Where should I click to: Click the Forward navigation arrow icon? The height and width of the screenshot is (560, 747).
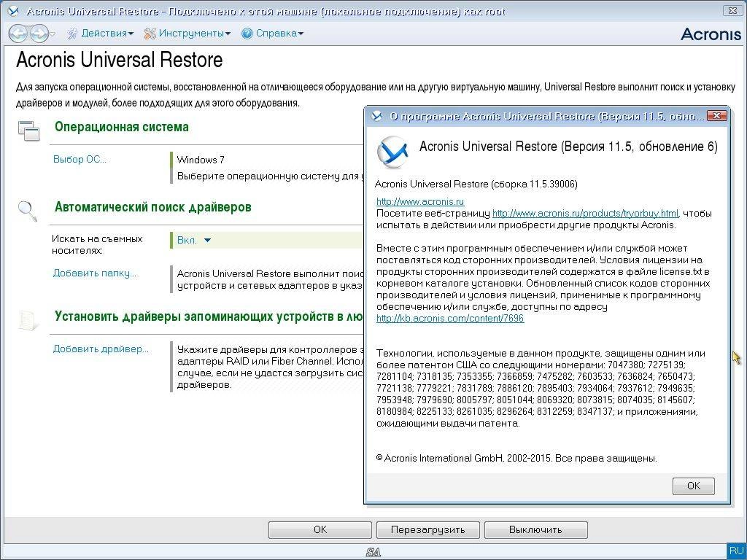click(x=38, y=34)
